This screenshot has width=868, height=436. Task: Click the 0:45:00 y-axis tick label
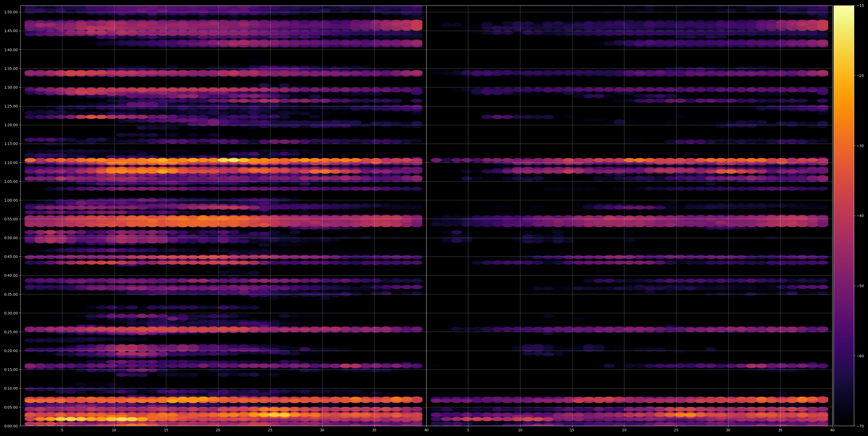11,257
